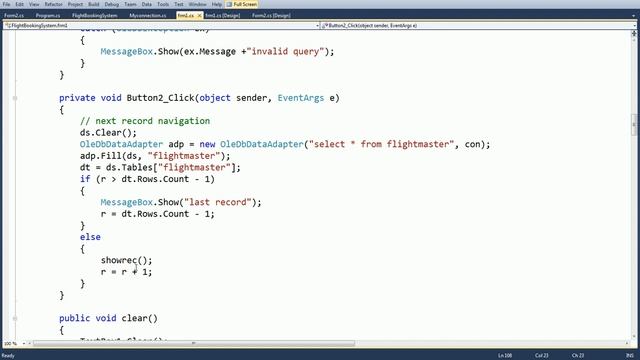Viewport: 640px width, 360px height.
Task: Click the INS status indicator
Action: pos(630,356)
